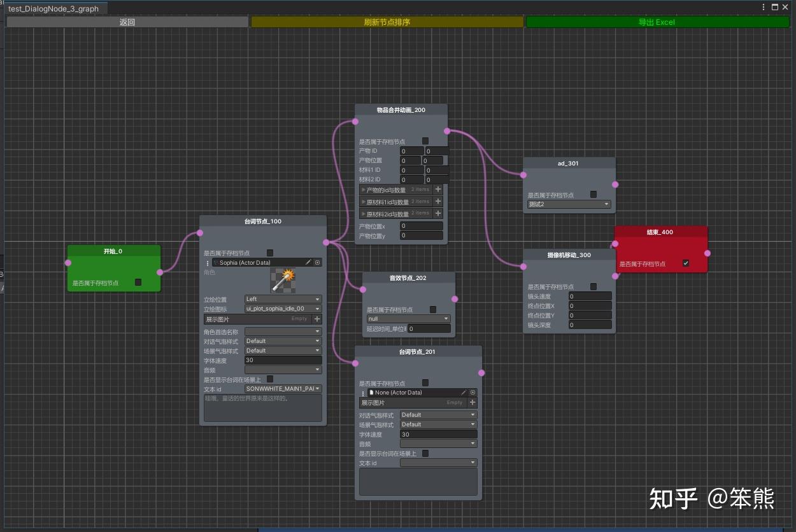Viewport: 796px width, 532px height.
Task: Add item to 原材料1id与数量 list
Action: pyautogui.click(x=438, y=201)
